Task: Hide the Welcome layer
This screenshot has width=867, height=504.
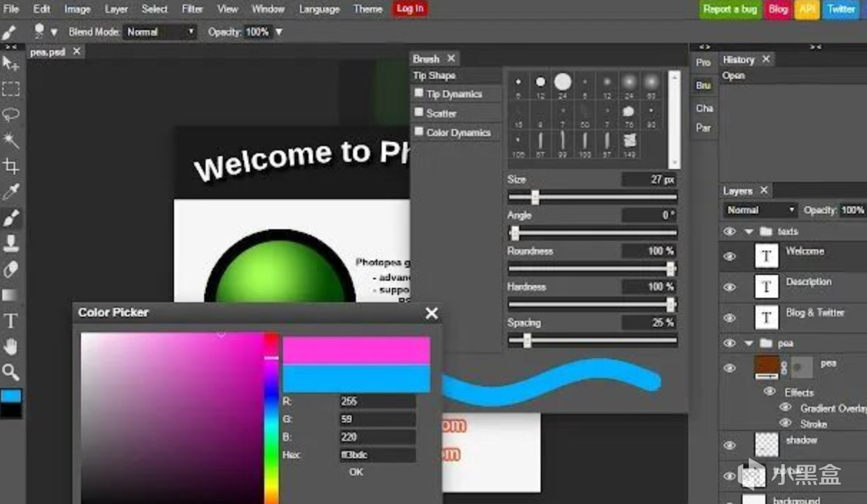Action: (730, 256)
